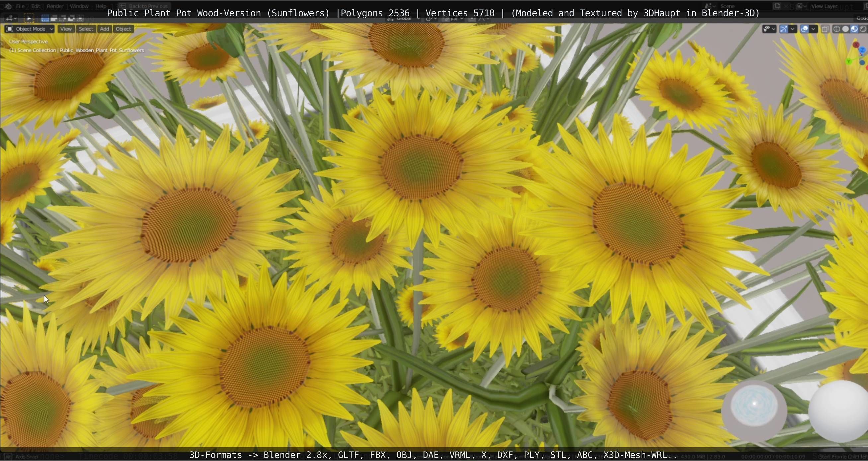
Task: Open the Help menu in the top bar
Action: tap(101, 6)
